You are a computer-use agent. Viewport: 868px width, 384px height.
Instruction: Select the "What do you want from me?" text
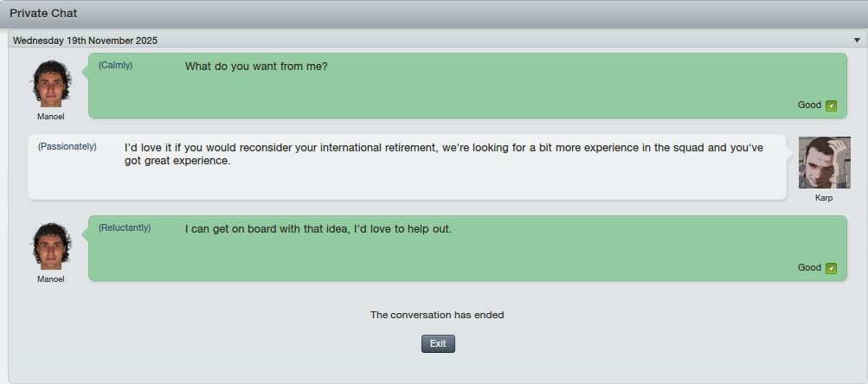(x=256, y=67)
